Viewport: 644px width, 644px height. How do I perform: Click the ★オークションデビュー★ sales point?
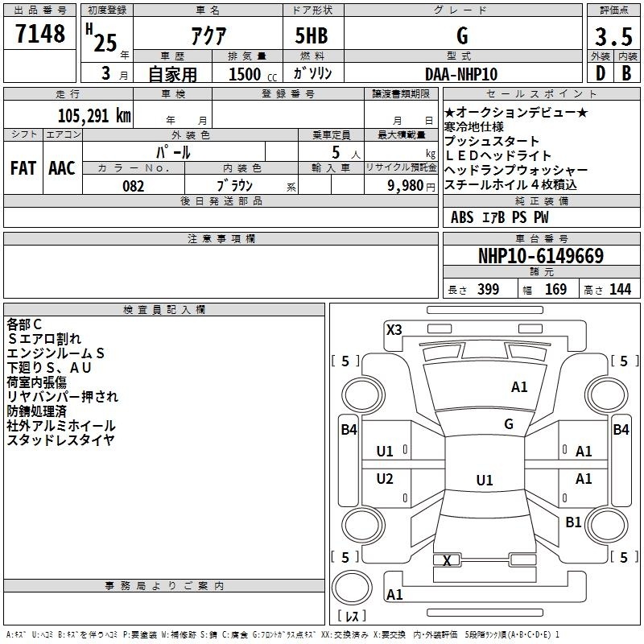click(516, 112)
